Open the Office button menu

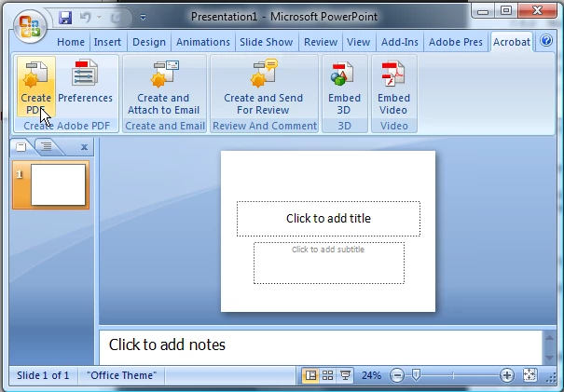coord(30,26)
